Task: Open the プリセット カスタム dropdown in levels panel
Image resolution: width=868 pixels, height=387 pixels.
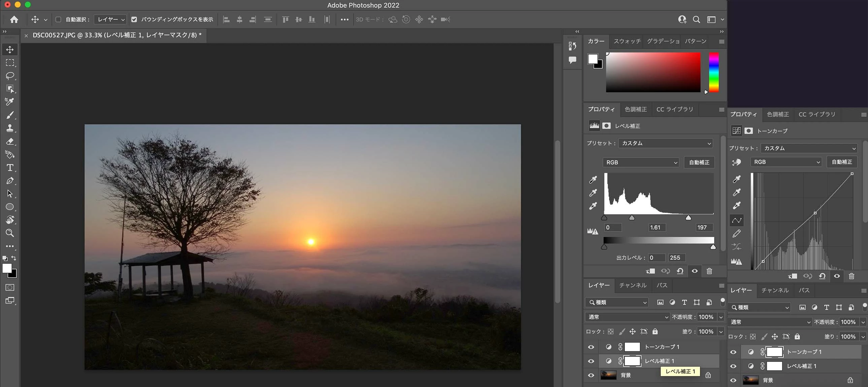Action: tap(666, 143)
